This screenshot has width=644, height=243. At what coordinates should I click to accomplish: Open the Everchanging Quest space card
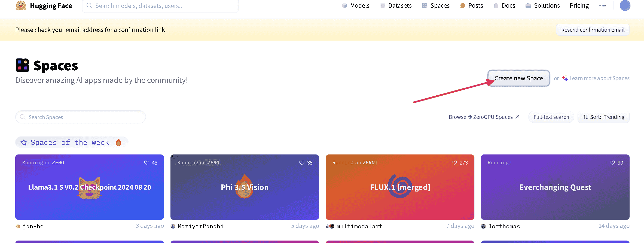point(555,187)
